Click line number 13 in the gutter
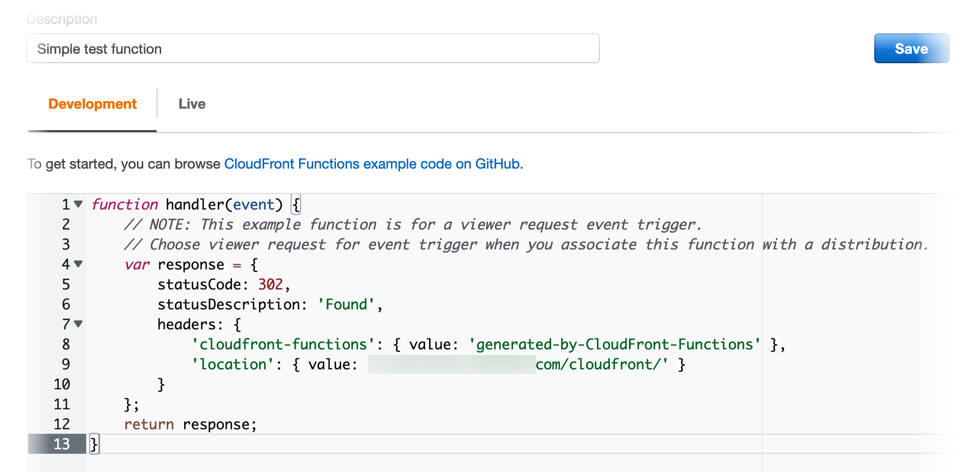 click(62, 444)
